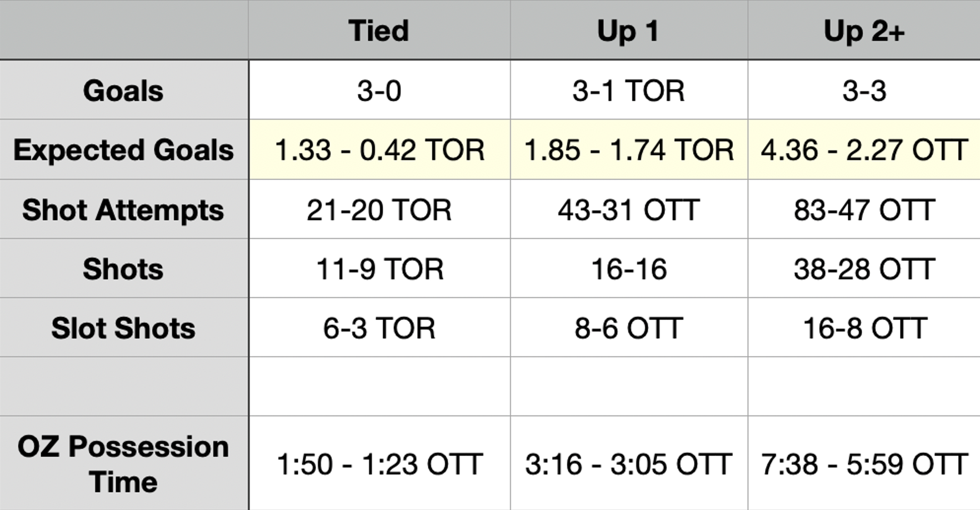This screenshot has width=980, height=510.
Task: Click the 1:50 - 1:23 OTT cell
Action: tap(379, 464)
